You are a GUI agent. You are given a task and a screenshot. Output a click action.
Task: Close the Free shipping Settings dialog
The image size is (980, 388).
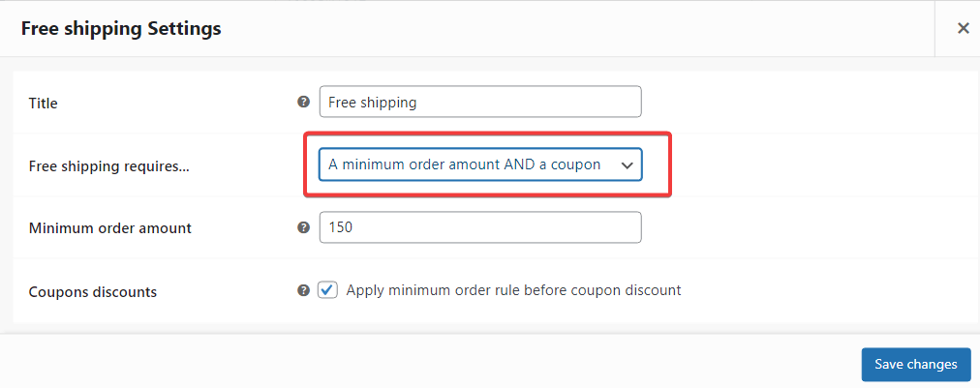[x=964, y=28]
